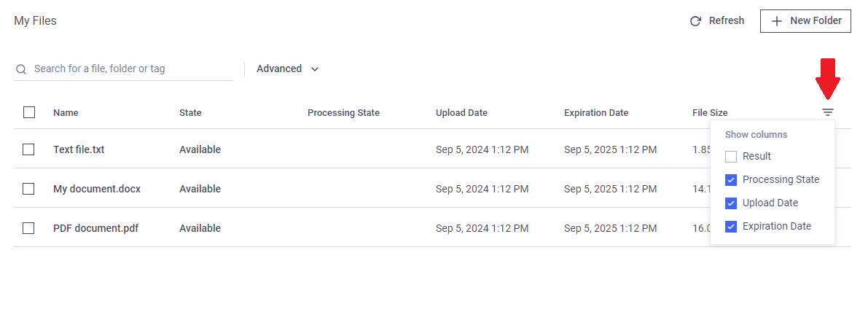Screen dimensions: 868x320
Task: Uncheck the Expiration Date column
Action: tap(731, 227)
